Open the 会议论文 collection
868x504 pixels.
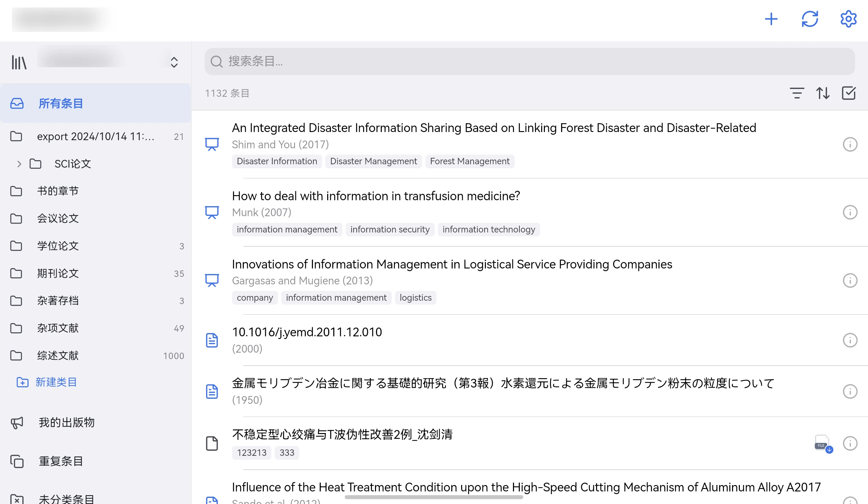point(95,219)
